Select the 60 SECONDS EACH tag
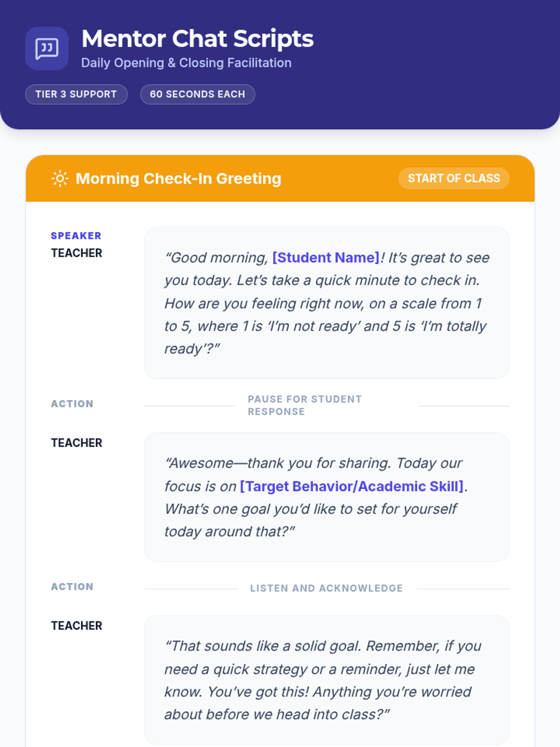The image size is (560, 747). [x=197, y=94]
